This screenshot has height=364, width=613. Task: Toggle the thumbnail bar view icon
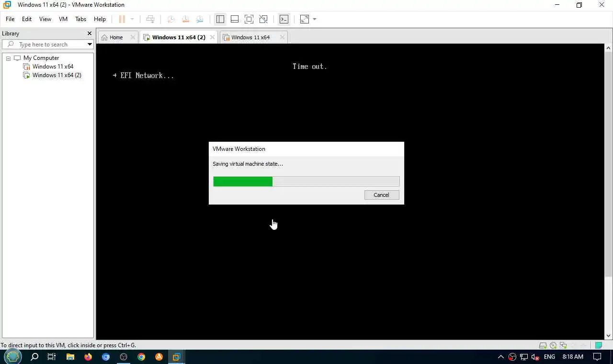[235, 19]
